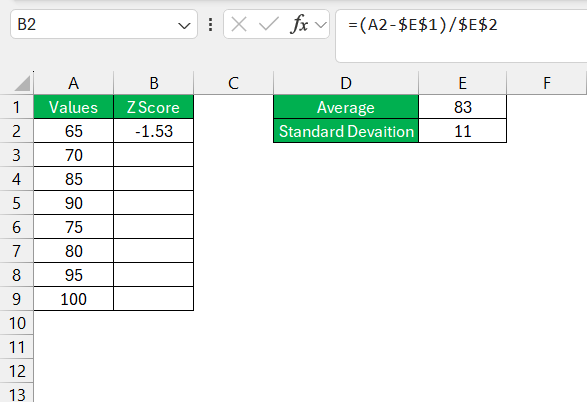This screenshot has width=587, height=402.
Task: Select row 11 header
Action: [x=16, y=347]
